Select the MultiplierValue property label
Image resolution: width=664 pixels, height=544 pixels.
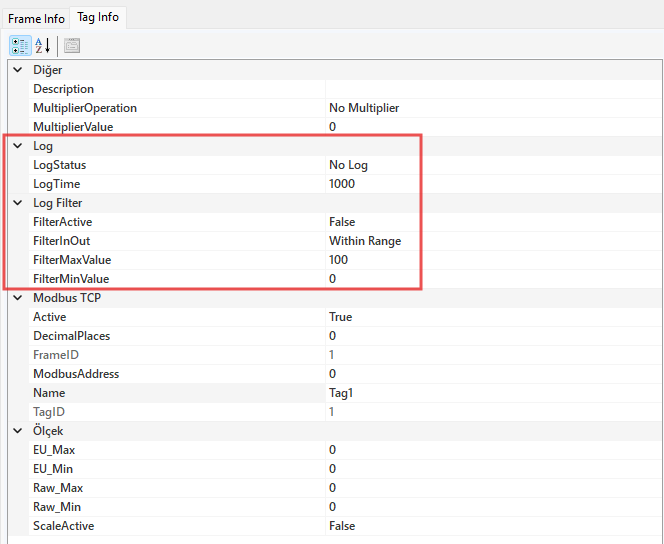tap(73, 127)
